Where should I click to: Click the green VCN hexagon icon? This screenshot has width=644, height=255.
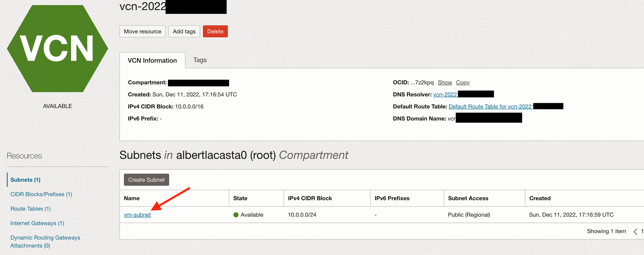pos(57,48)
